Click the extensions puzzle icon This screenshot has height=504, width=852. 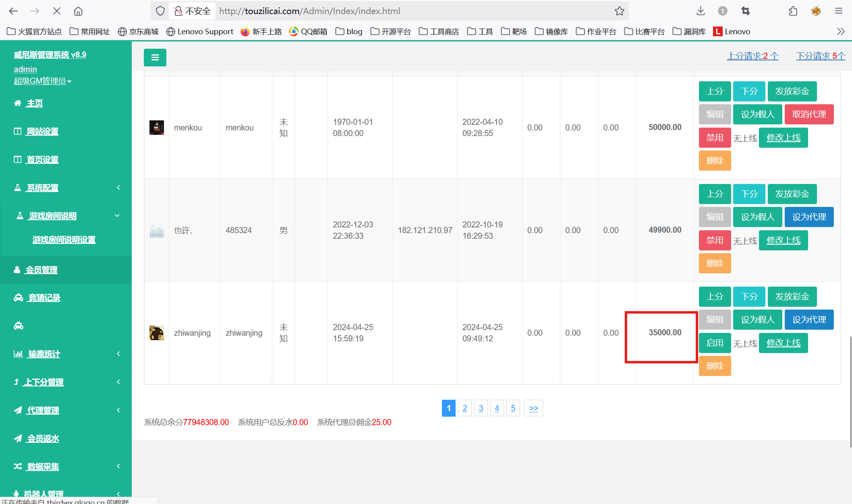(x=793, y=11)
